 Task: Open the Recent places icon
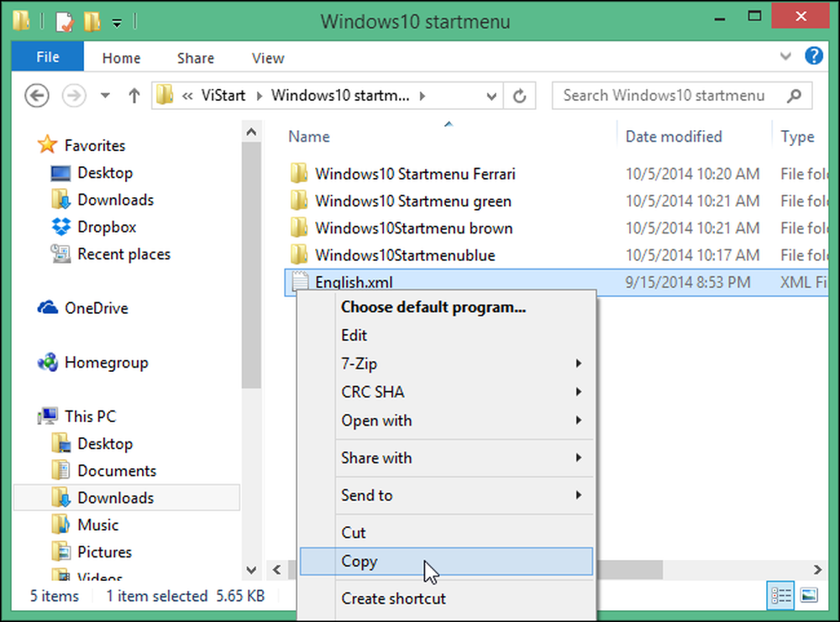click(x=61, y=254)
